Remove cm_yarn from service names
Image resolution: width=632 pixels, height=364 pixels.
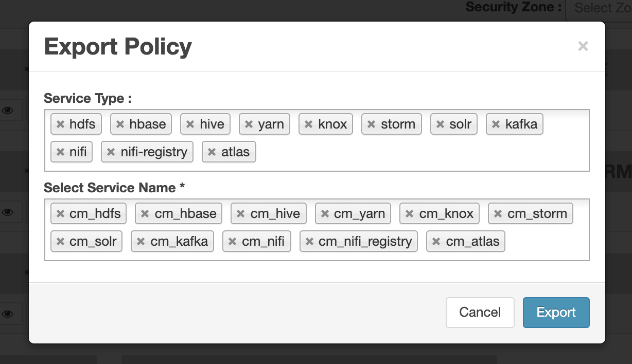click(325, 214)
